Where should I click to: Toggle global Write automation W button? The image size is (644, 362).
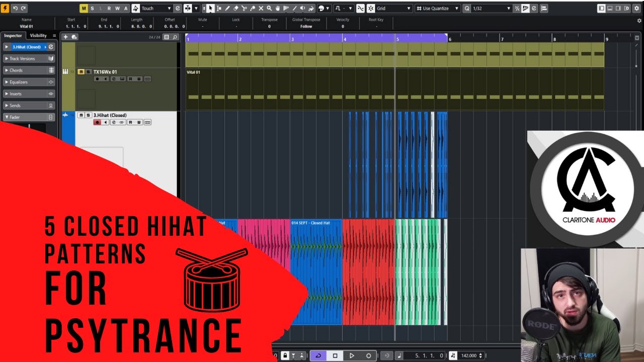[117, 9]
